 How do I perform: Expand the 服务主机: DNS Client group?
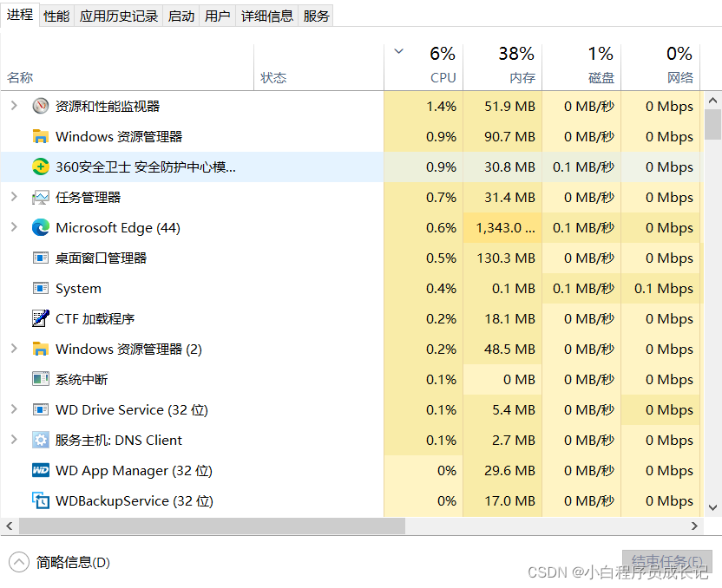[14, 440]
